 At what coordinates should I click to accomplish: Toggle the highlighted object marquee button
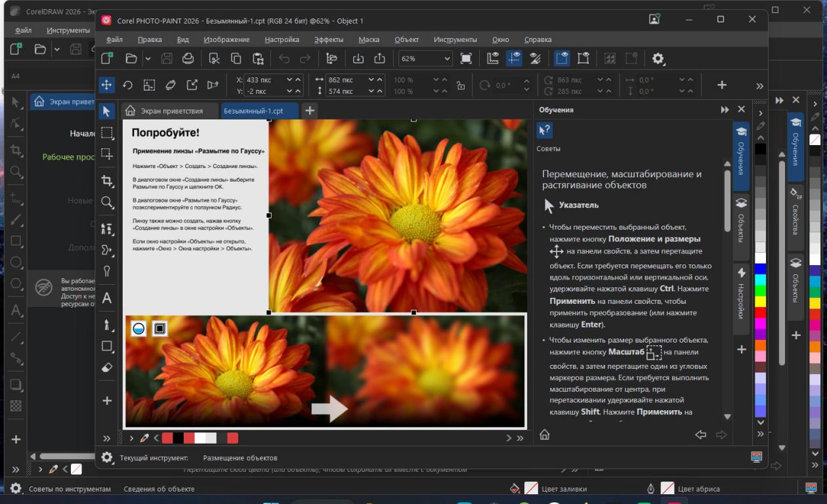tap(562, 58)
